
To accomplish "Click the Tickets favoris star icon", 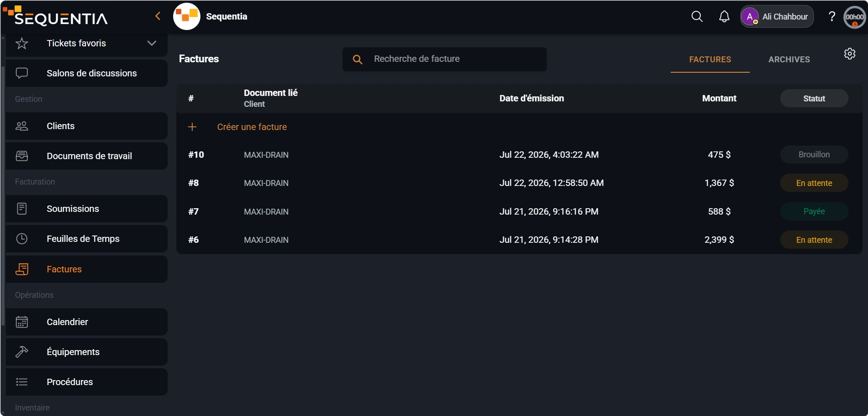I will click(22, 43).
